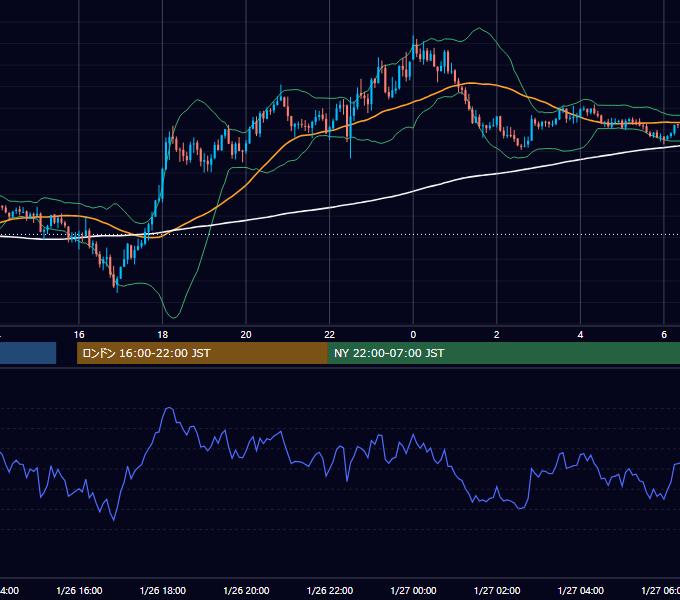Click the 1/27 02:00 timestamp on lower axis
The width and height of the screenshot is (680, 600).
click(x=497, y=590)
